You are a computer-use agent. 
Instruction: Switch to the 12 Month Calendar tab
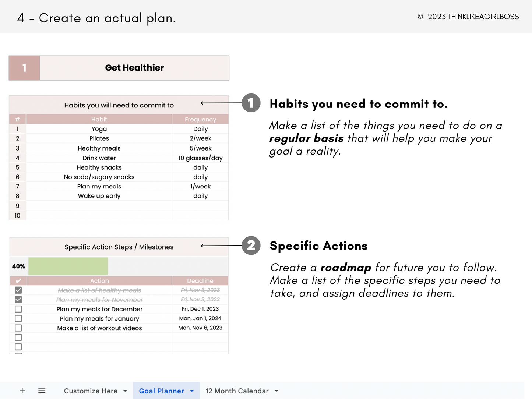(237, 391)
